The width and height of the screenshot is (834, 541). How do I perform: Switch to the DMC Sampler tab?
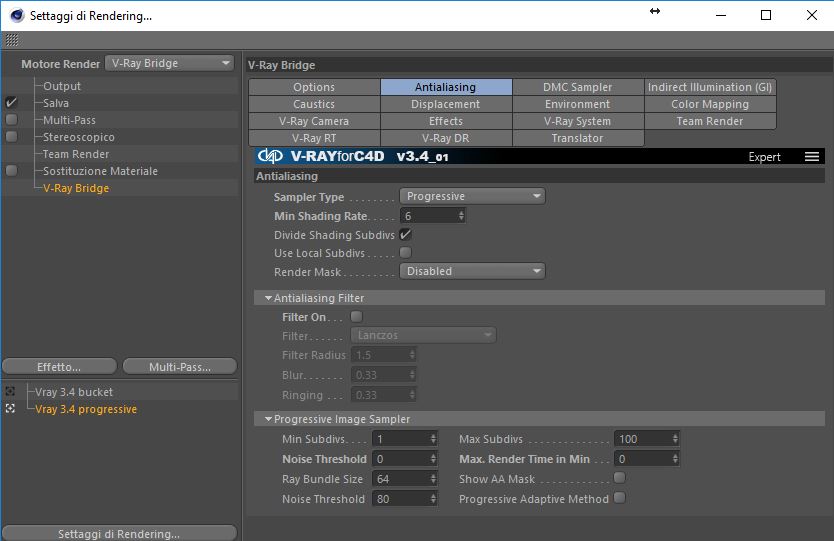(578, 87)
